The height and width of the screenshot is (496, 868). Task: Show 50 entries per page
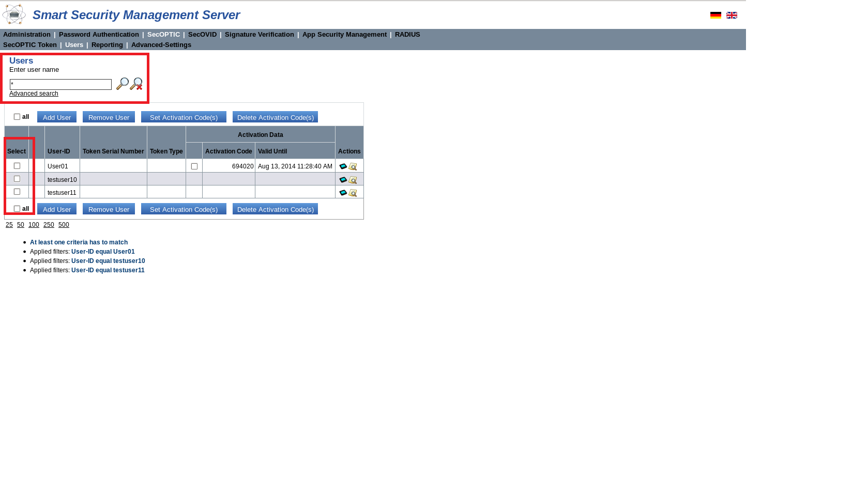pos(21,225)
